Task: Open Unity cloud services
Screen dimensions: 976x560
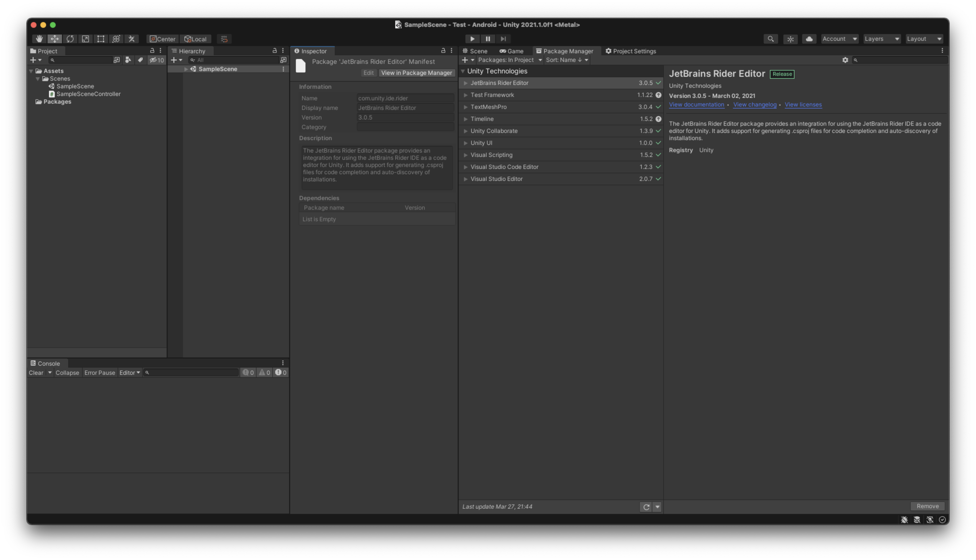Action: [809, 38]
